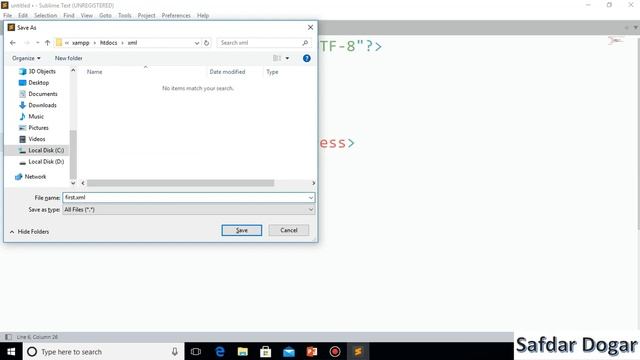Image resolution: width=640 pixels, height=360 pixels.
Task: Open Mail app from taskbar
Action: (x=289, y=351)
